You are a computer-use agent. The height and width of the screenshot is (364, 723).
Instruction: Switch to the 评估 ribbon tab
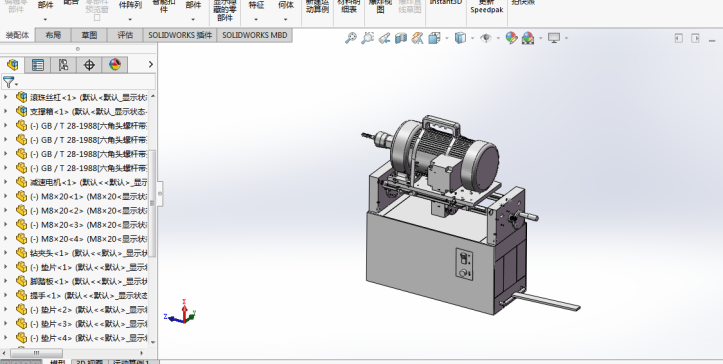tap(125, 35)
